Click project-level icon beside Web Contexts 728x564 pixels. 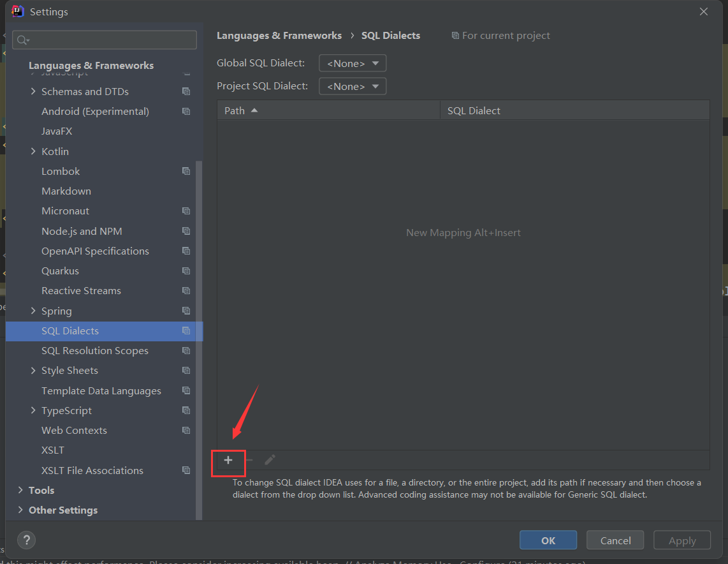pos(186,431)
